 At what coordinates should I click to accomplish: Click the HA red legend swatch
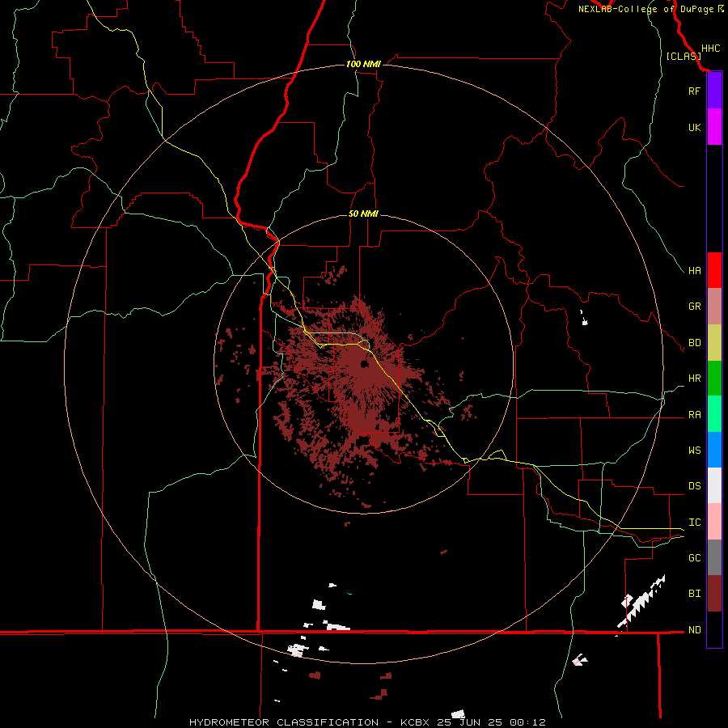(x=714, y=270)
